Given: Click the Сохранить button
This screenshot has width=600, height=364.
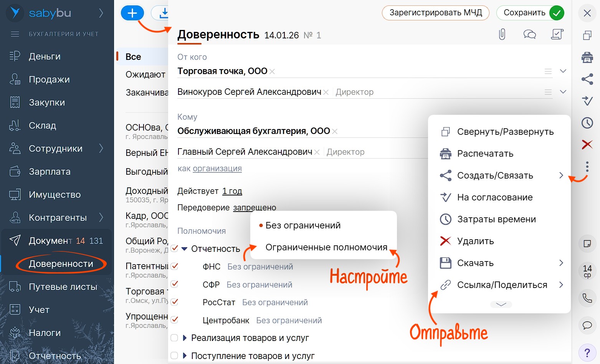Looking at the screenshot, I should coord(530,13).
